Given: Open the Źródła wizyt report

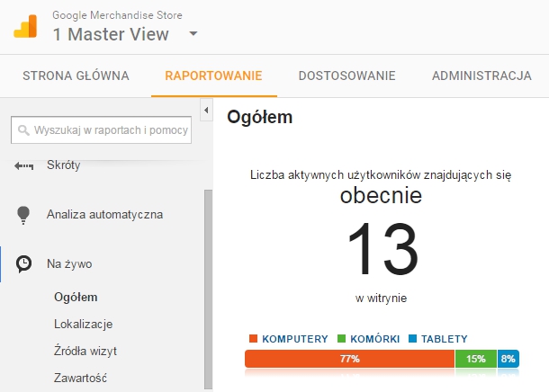Looking at the screenshot, I should coord(85,351).
